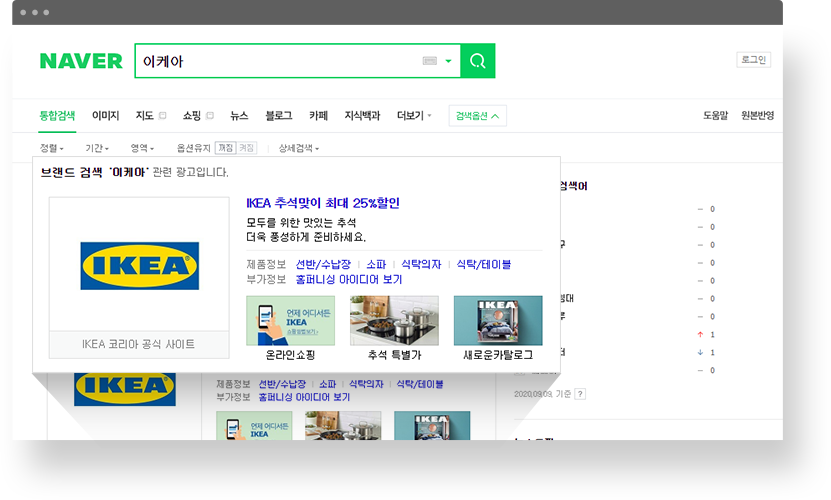Click the 온라인쇼핑 caption text
831x500 pixels.
click(290, 355)
